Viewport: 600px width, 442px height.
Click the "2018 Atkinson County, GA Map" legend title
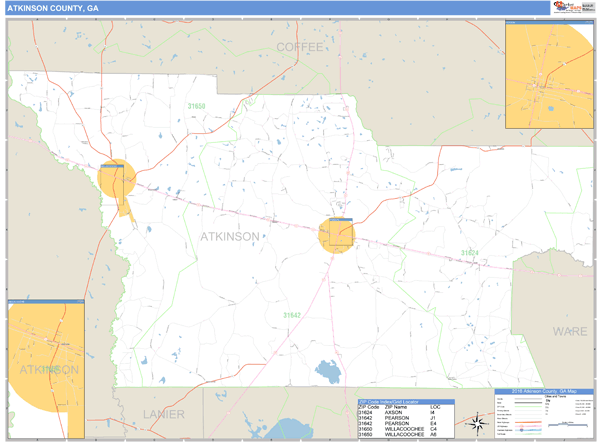coord(544,391)
